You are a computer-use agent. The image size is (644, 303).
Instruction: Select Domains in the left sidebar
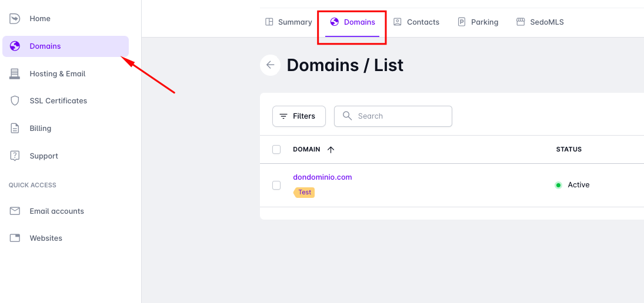(45, 46)
